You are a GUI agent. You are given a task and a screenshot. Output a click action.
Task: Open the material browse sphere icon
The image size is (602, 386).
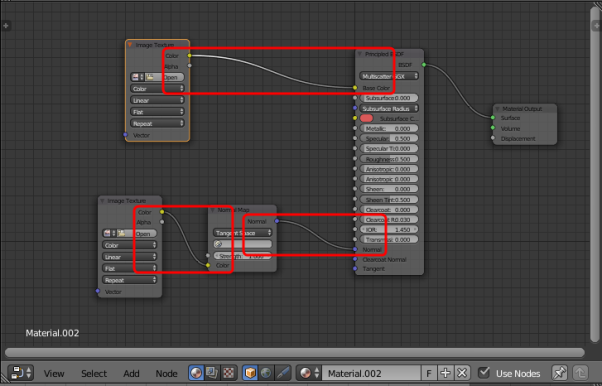(x=309, y=373)
